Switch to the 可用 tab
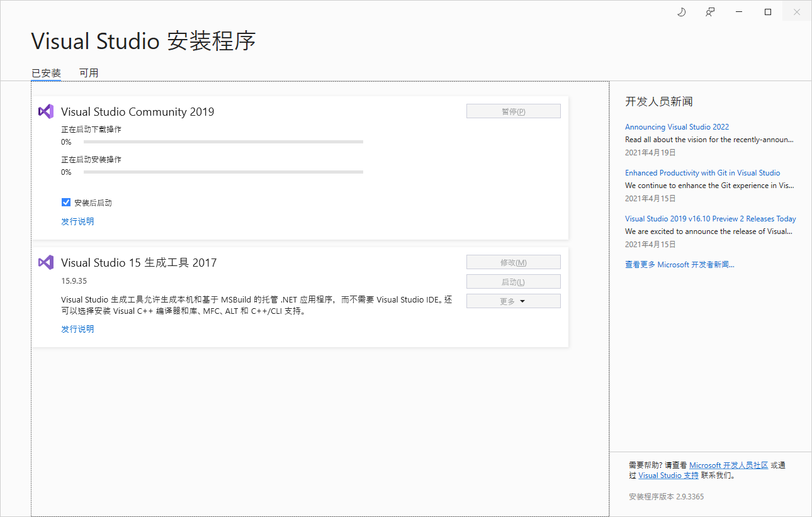 click(x=89, y=72)
